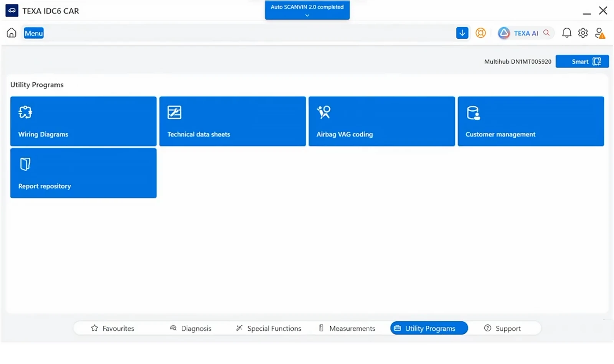Open the Menu button
Image resolution: width=614 pixels, height=364 pixels.
[x=34, y=33]
